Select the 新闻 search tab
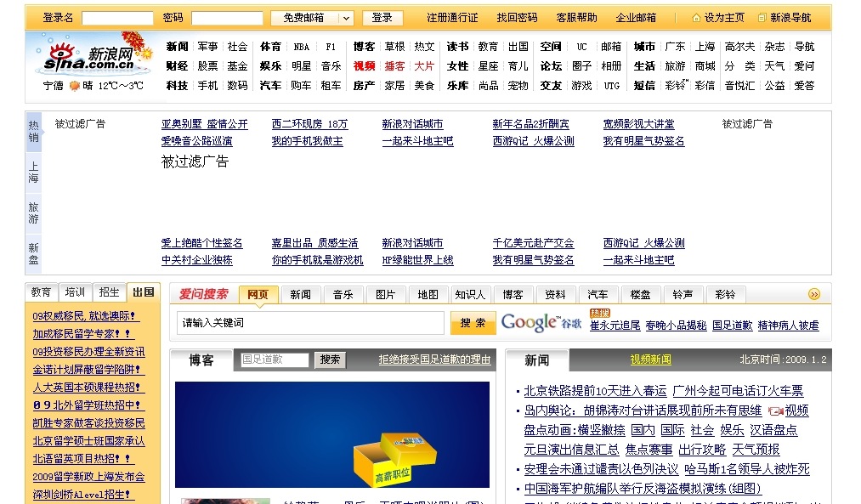 (x=300, y=294)
